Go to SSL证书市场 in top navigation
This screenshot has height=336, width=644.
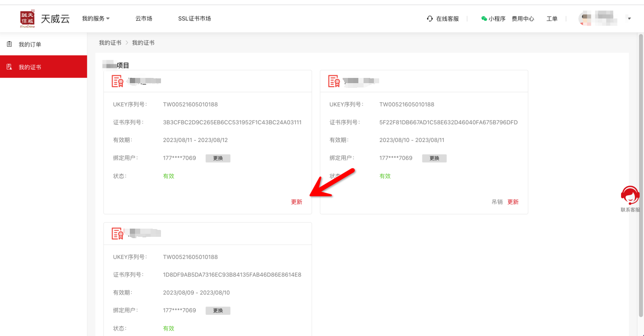point(194,19)
